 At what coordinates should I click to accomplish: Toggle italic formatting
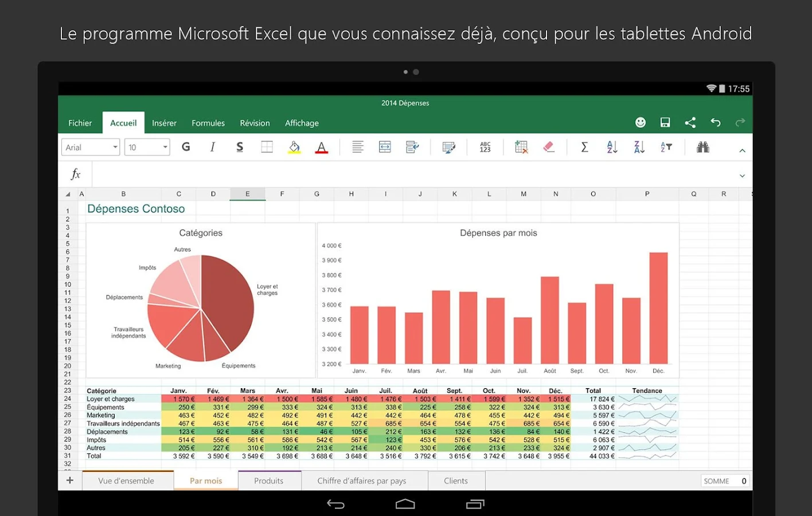pyautogui.click(x=213, y=147)
